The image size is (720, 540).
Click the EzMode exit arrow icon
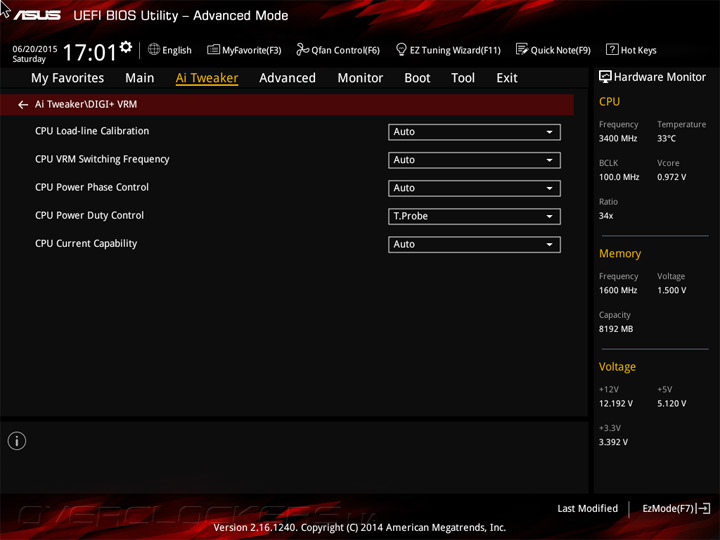(704, 508)
